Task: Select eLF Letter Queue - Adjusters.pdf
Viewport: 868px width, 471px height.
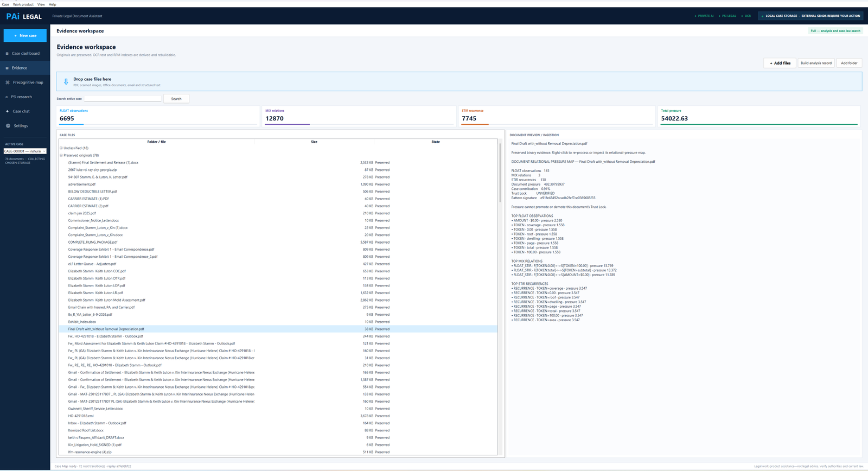Action: [x=278, y=264]
